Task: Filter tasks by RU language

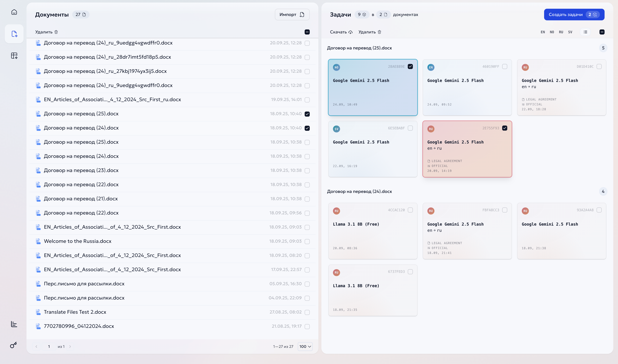Action: (x=561, y=32)
